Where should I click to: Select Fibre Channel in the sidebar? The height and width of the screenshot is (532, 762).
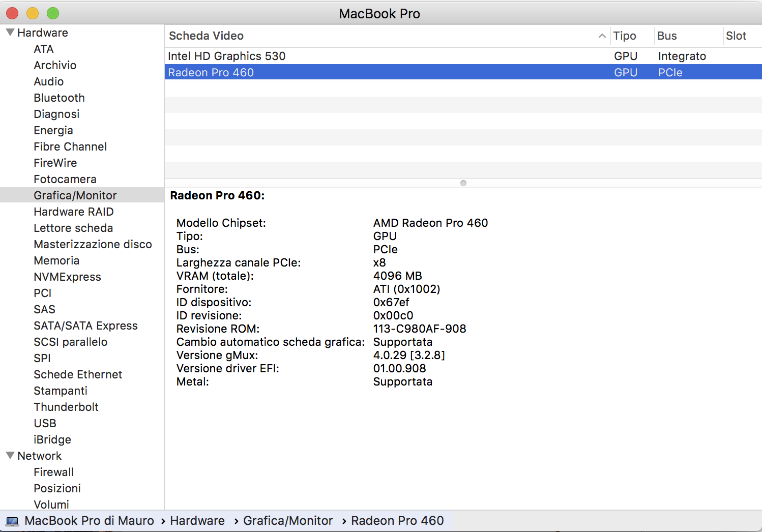click(70, 146)
